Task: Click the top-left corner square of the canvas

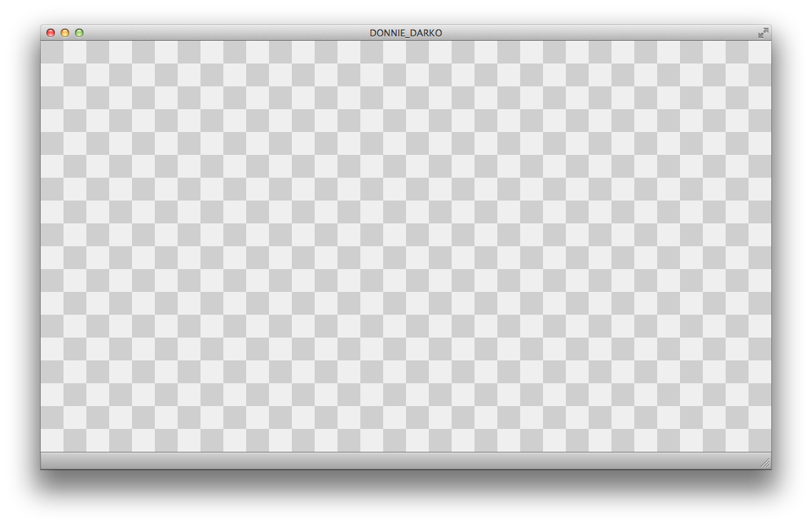Action: [52, 51]
